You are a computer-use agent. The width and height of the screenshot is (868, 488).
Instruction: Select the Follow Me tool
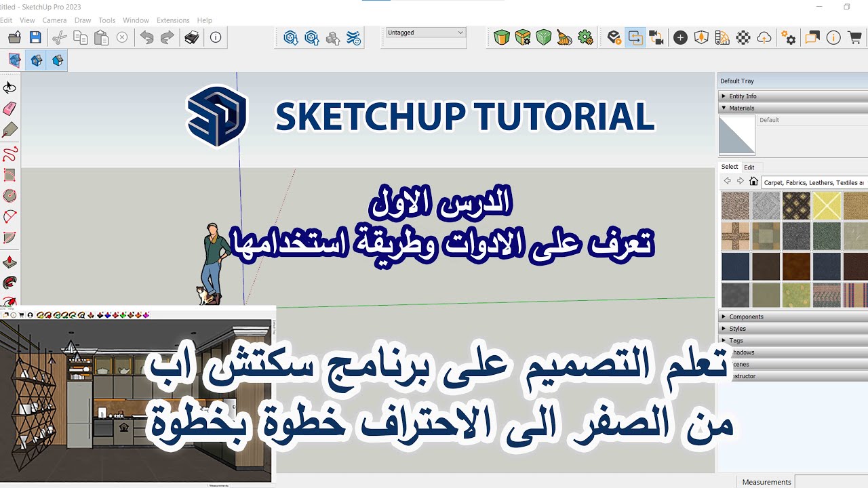point(9,283)
